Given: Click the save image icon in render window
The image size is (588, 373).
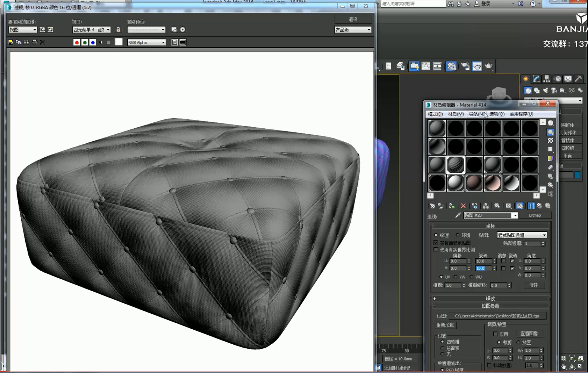Looking at the screenshot, I should (x=10, y=42).
